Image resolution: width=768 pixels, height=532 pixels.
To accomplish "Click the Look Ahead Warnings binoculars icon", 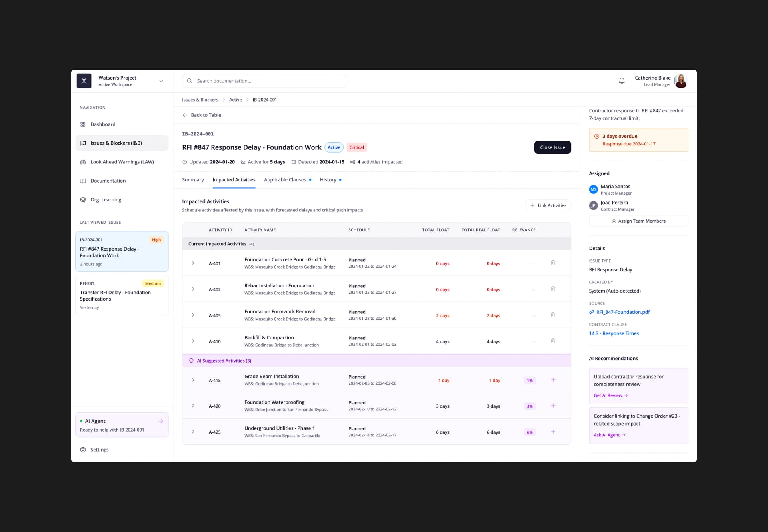I will tap(83, 162).
